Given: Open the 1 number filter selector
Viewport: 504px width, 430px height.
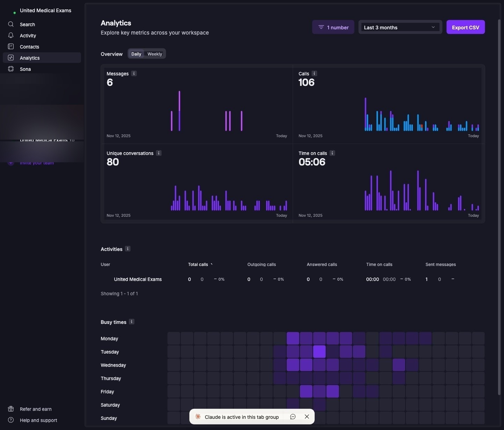Looking at the screenshot, I should click(x=333, y=27).
